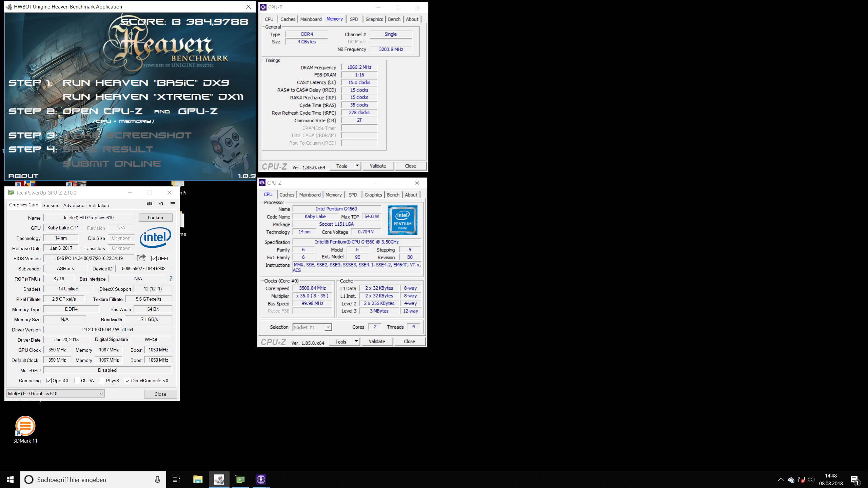
Task: Click the Bus Interface question mark
Action: click(x=171, y=279)
